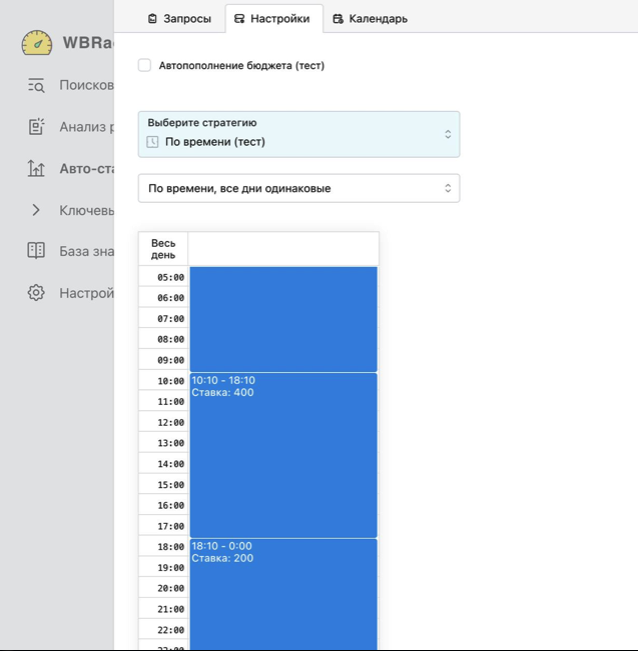Image resolution: width=638 pixels, height=651 pixels.
Task: Click the calendar icon on the Календарь tab
Action: pos(338,19)
